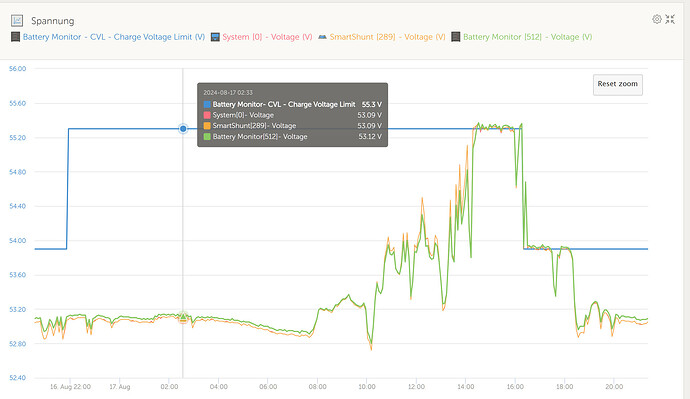690x399 pixels.
Task: Collapse the chart with the shrink icon
Action: (670, 19)
